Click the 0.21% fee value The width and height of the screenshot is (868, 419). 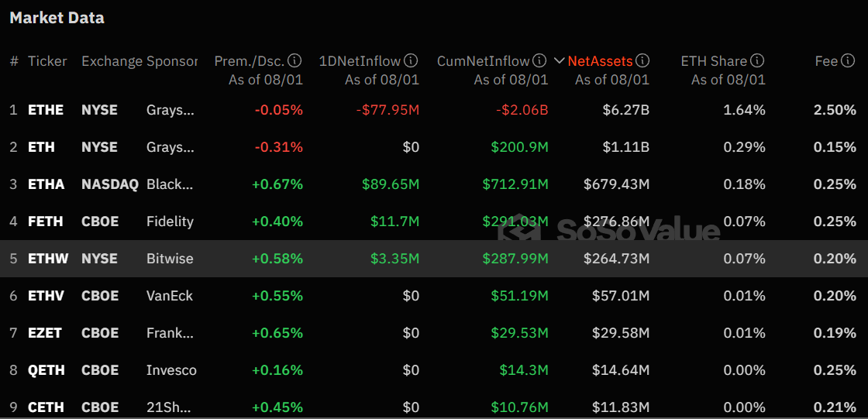(835, 407)
